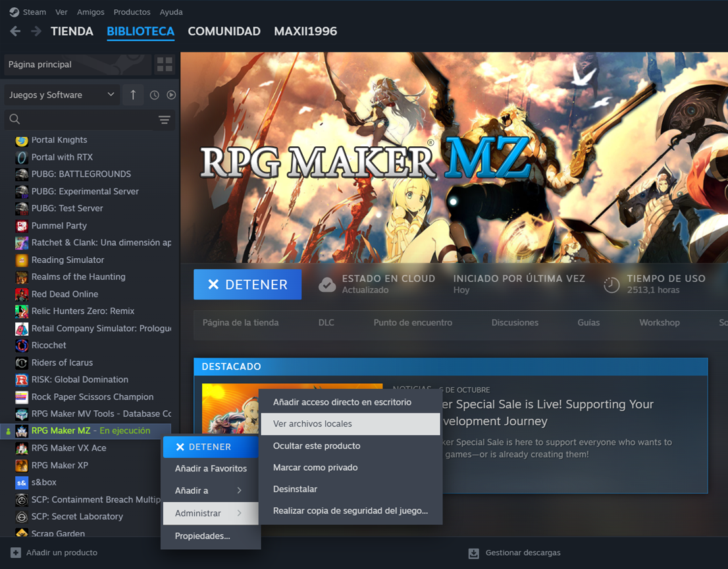Open Punto de encuentro link
The image size is (728, 569).
[413, 323]
